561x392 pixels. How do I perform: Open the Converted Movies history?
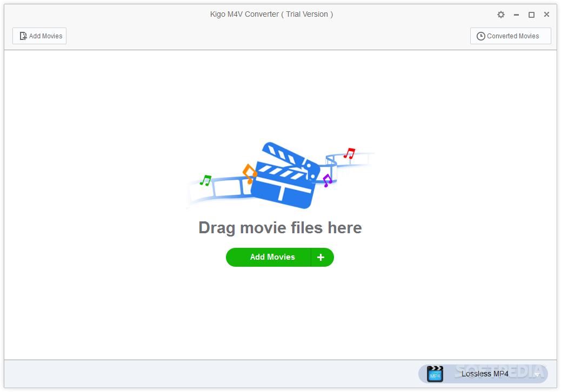point(510,36)
